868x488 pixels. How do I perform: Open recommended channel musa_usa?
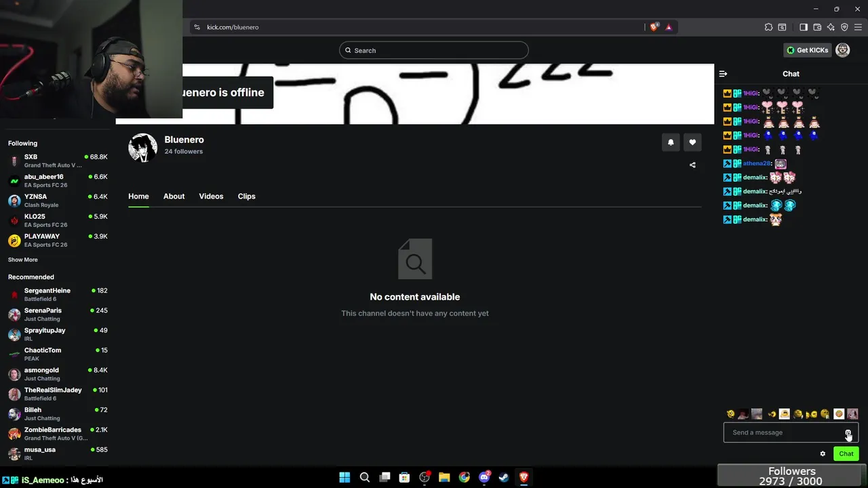[58, 453]
